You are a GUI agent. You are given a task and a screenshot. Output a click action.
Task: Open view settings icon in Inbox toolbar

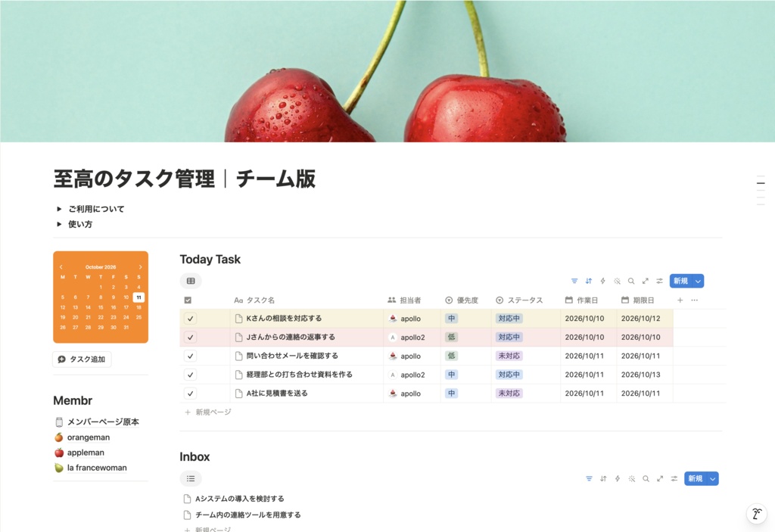pyautogui.click(x=674, y=478)
